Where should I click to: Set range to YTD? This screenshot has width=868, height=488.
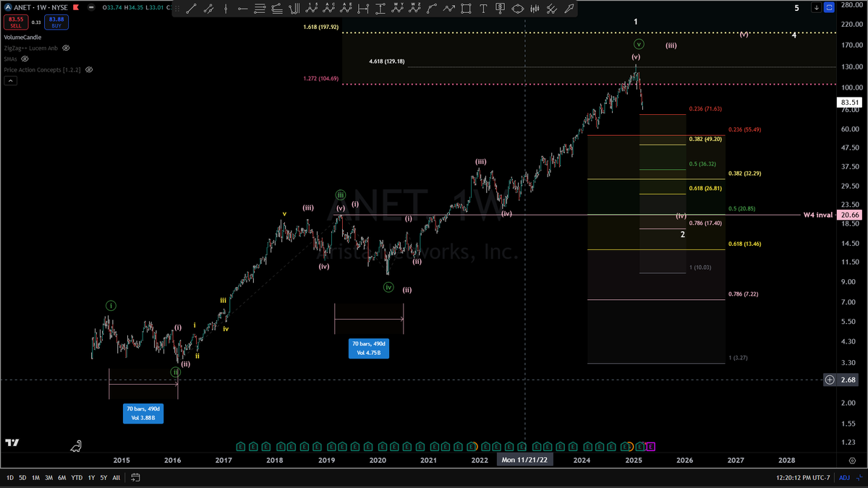(x=77, y=478)
